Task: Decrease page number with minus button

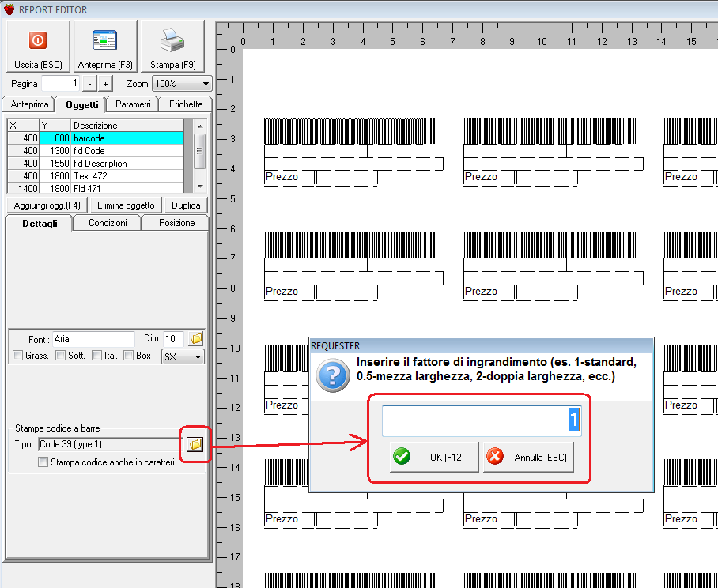Action: point(90,84)
